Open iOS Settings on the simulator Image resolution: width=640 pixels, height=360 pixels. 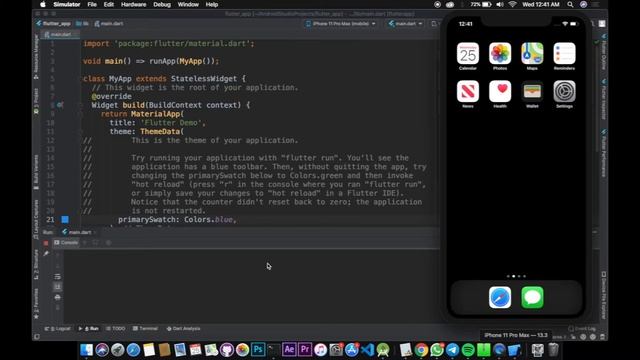tap(564, 91)
